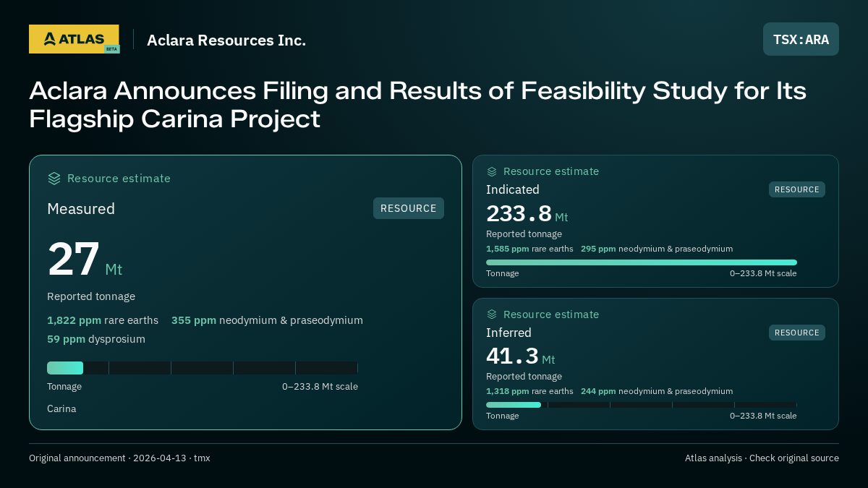Click the 0–233.8 Mt scale label in the Measured card
This screenshot has width=868, height=488.
coord(320,387)
